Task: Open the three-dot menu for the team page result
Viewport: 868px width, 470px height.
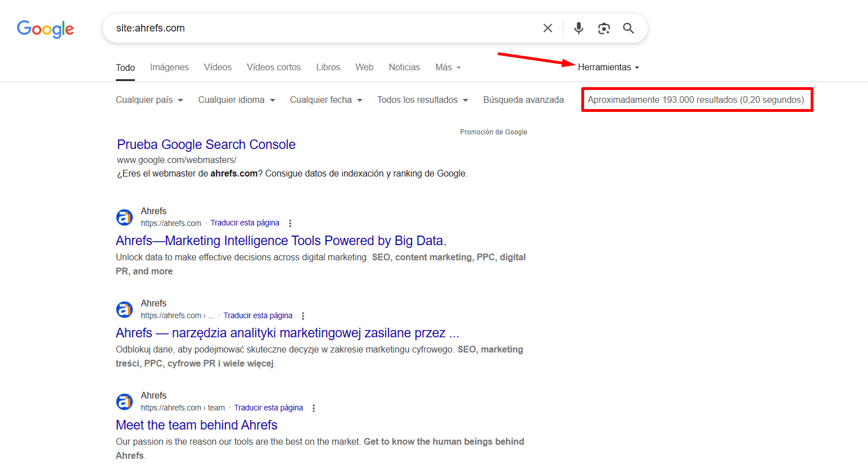Action: pyautogui.click(x=314, y=408)
